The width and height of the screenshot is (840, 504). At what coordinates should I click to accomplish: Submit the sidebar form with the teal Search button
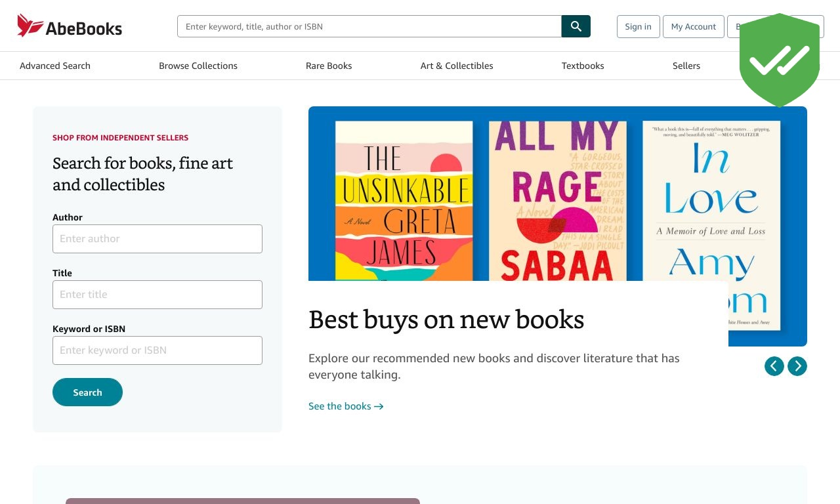click(x=87, y=392)
